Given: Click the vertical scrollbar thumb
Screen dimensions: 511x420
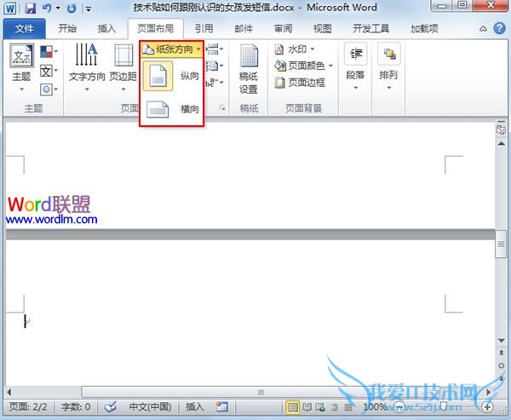Looking at the screenshot, I should pos(501,244).
